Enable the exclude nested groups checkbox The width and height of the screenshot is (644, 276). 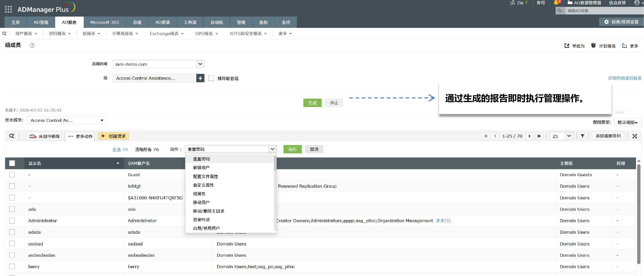[x=211, y=78]
